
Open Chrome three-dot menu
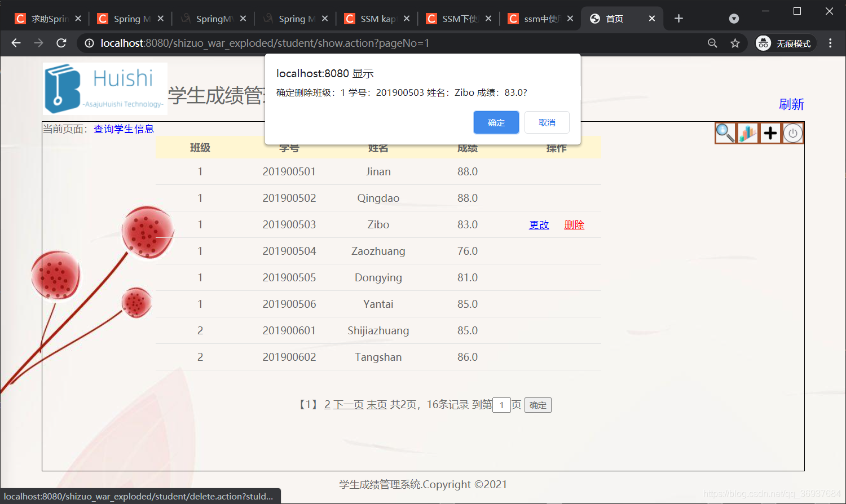click(830, 43)
